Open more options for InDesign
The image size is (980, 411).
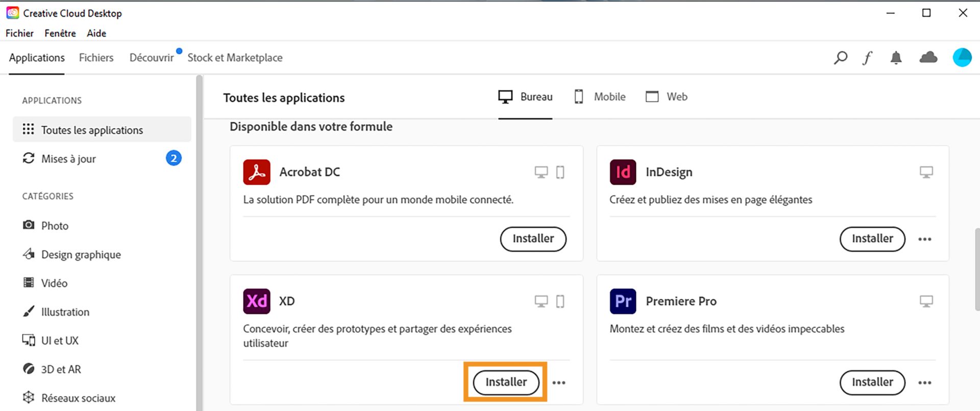(x=925, y=239)
